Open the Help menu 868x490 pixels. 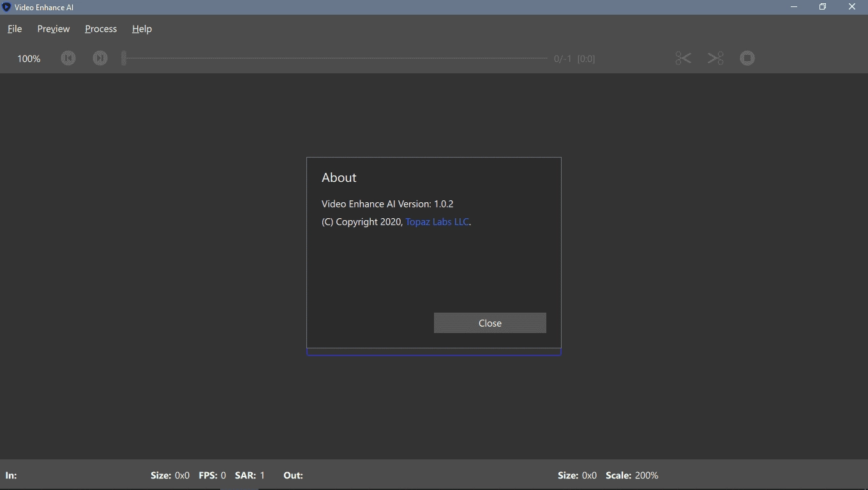point(142,29)
